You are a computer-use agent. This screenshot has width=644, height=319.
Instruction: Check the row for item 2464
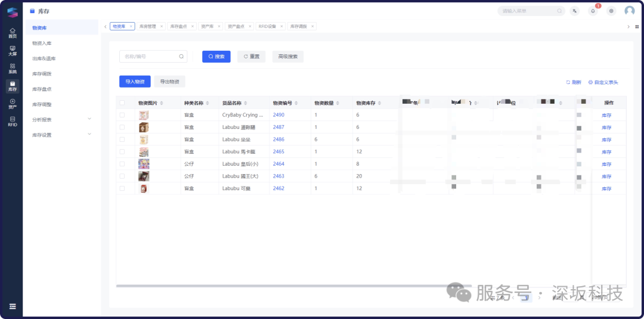122,164
